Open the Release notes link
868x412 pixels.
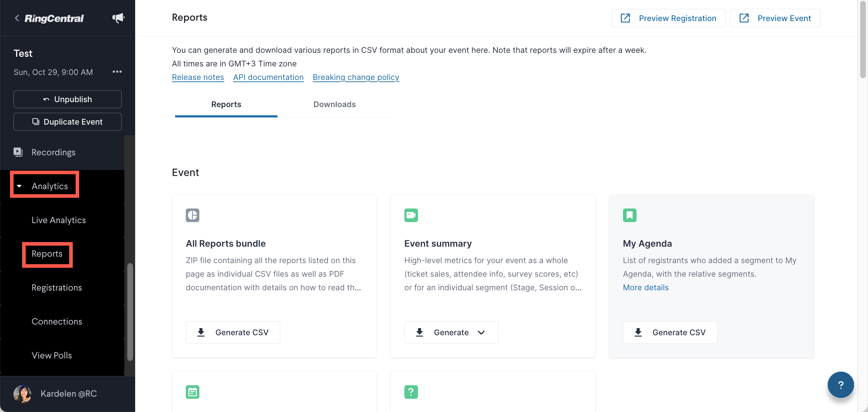tap(198, 77)
